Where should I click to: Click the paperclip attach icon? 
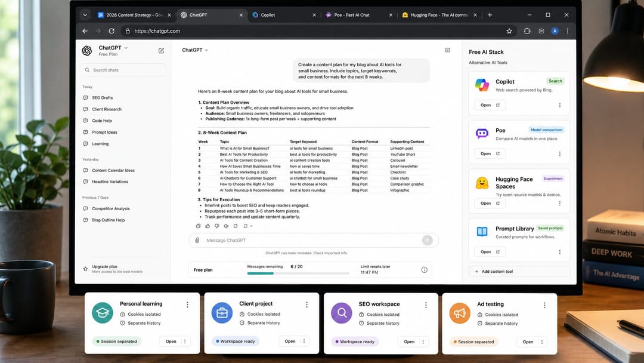(x=197, y=240)
